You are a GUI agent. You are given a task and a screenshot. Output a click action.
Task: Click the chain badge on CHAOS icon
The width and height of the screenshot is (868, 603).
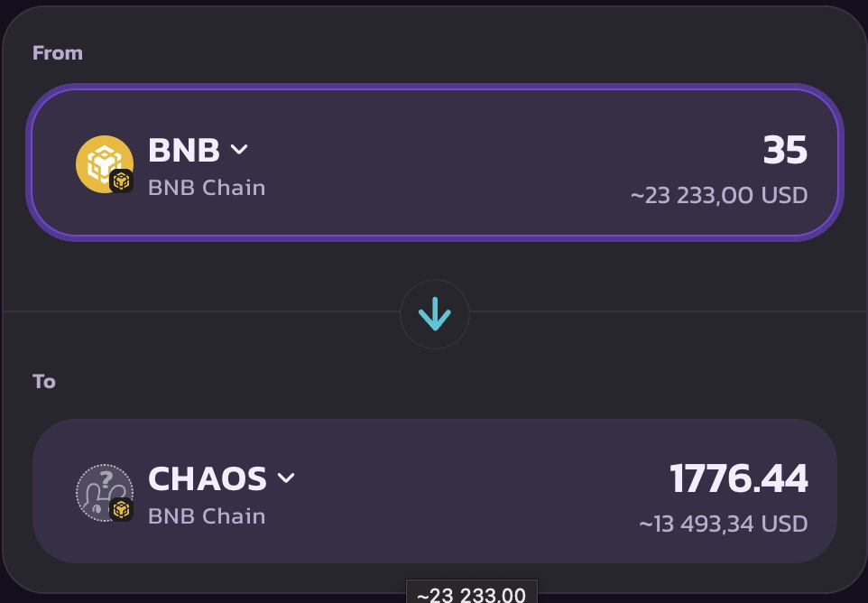click(x=121, y=509)
